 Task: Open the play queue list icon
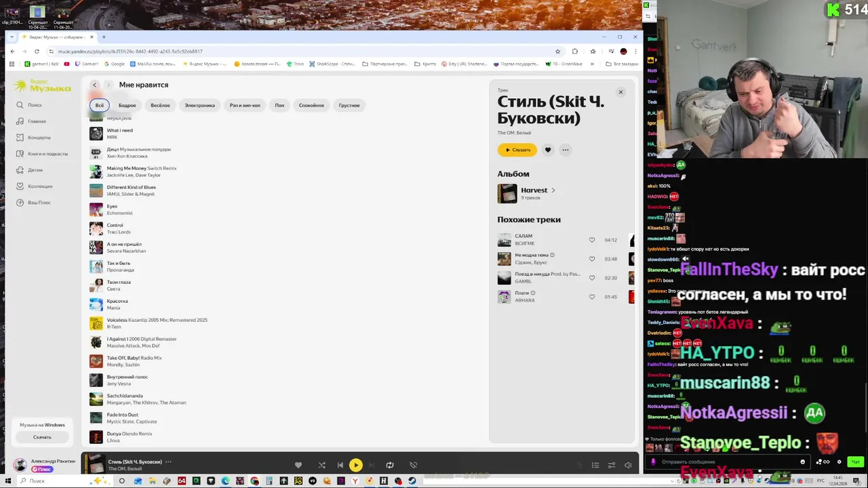pos(595,465)
